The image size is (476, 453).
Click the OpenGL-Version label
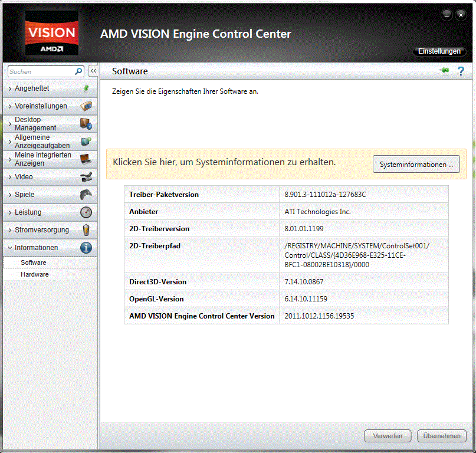pyautogui.click(x=157, y=299)
